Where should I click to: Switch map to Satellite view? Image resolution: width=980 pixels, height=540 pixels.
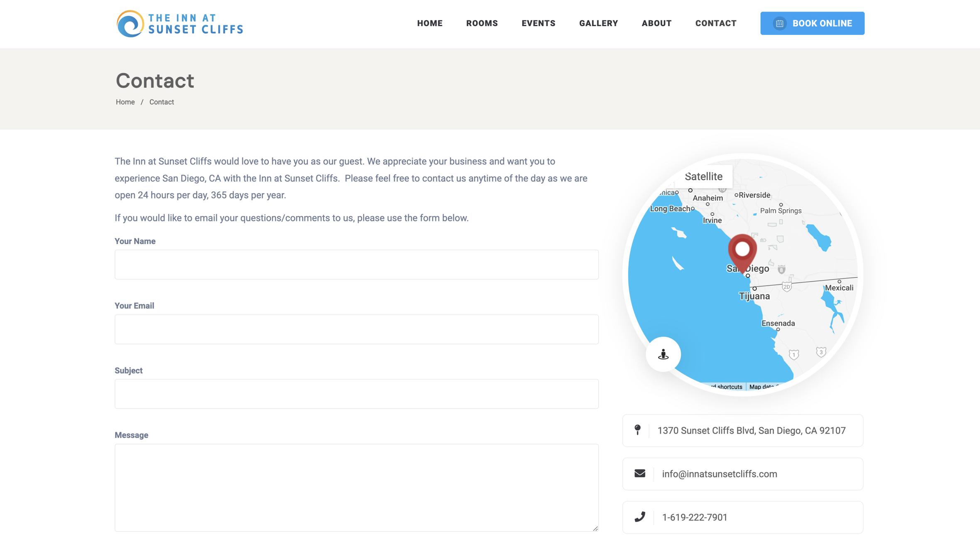tap(703, 177)
